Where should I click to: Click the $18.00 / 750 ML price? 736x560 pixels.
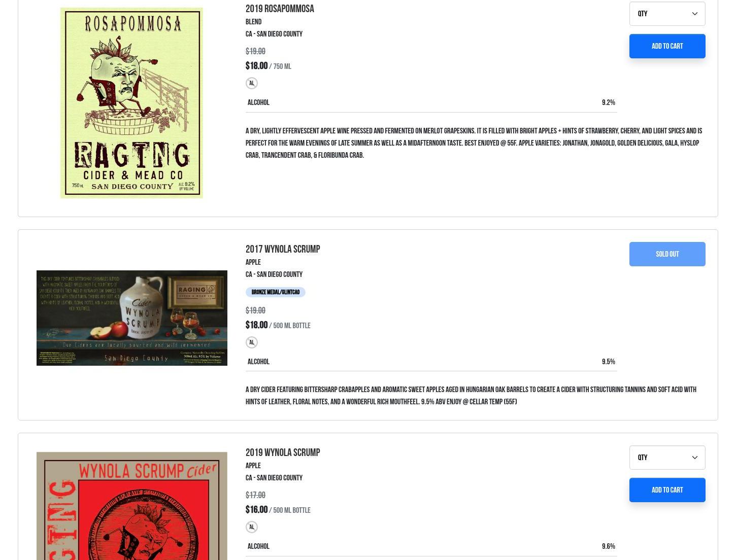pyautogui.click(x=269, y=66)
